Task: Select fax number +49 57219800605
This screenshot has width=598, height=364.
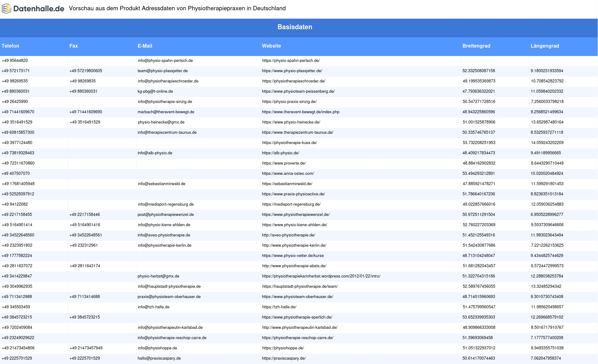Action: pyautogui.click(x=86, y=71)
